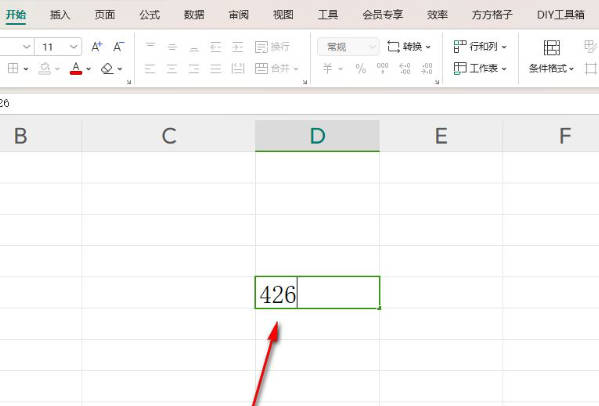Screen dimensions: 599x406
Task: Click the currency ¥ format icon
Action: tap(327, 69)
